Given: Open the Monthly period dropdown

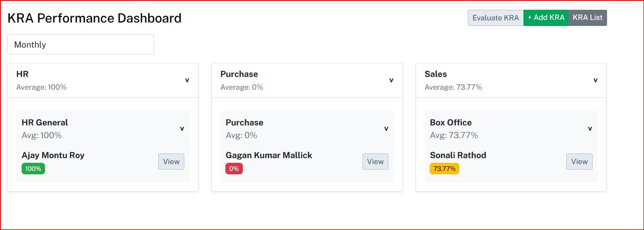Looking at the screenshot, I should (x=81, y=45).
